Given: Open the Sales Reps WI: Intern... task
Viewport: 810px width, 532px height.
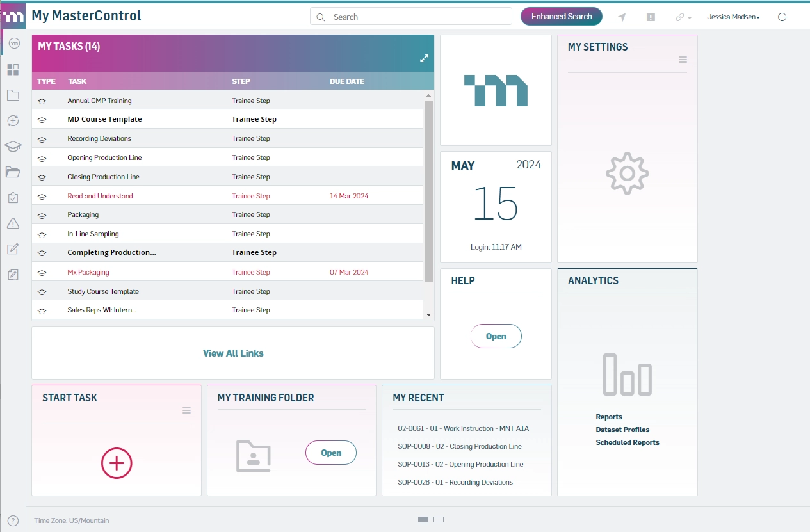Looking at the screenshot, I should [102, 310].
